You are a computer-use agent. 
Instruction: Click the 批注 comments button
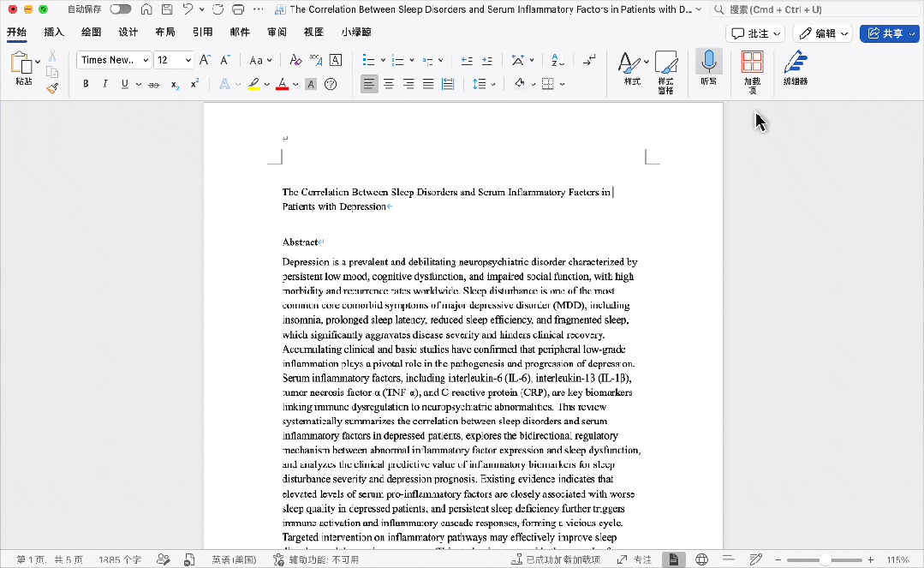point(755,33)
